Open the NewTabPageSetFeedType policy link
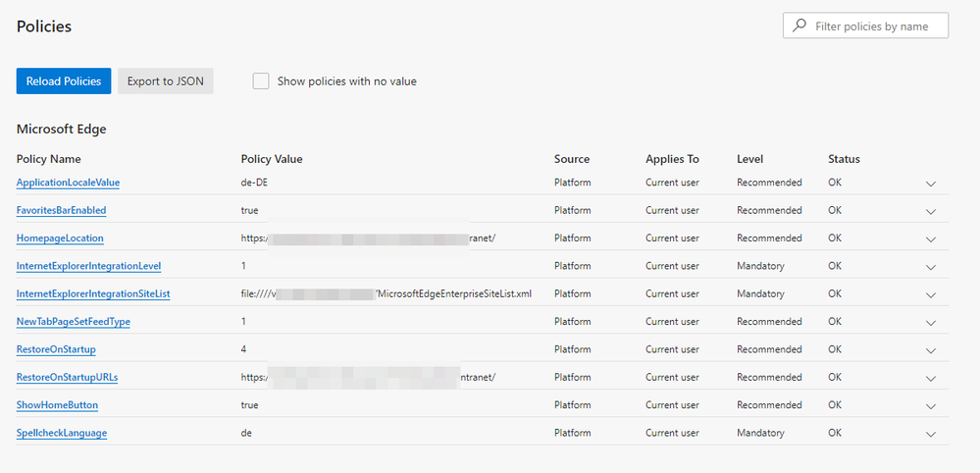The height and width of the screenshot is (473, 980). pyautogui.click(x=74, y=322)
